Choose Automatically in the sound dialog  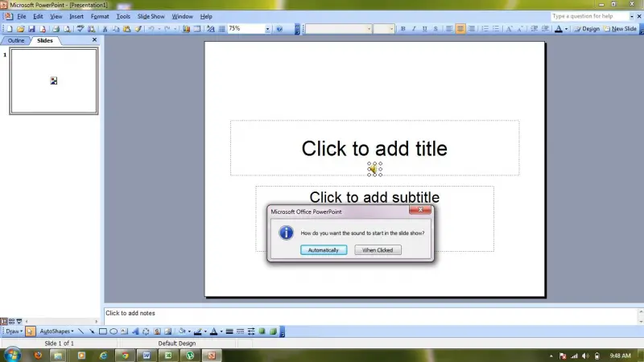coord(324,250)
